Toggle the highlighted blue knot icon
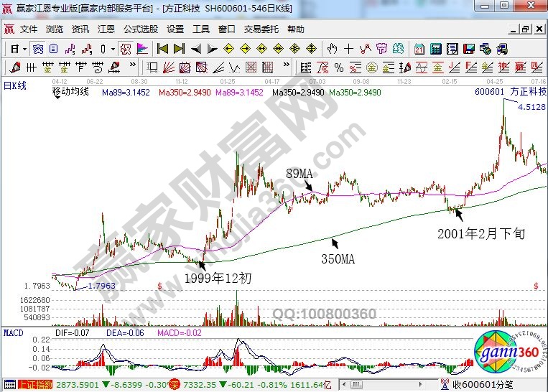The height and width of the screenshot is (392, 548). point(37,49)
